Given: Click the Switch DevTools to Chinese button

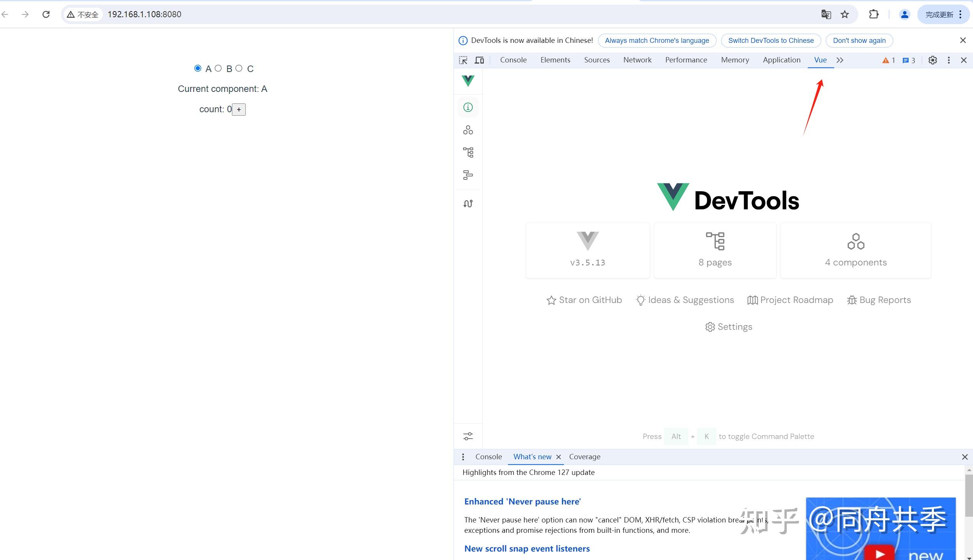Looking at the screenshot, I should (770, 40).
